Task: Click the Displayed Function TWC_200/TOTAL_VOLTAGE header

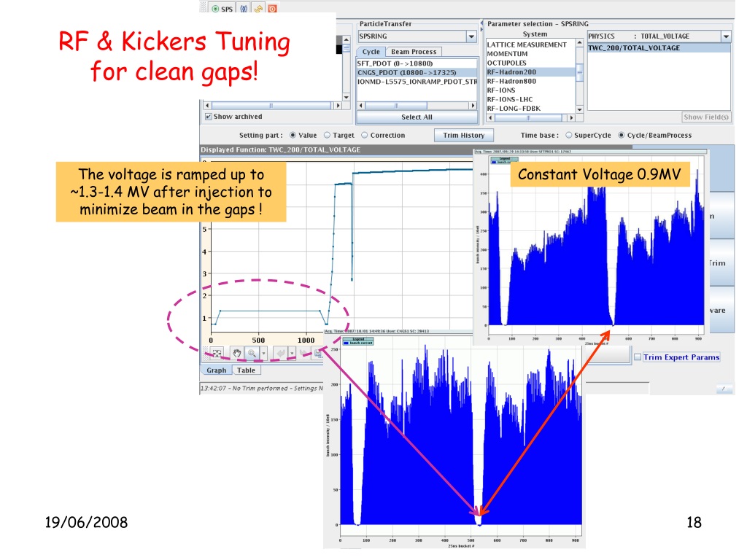Action: click(x=281, y=150)
